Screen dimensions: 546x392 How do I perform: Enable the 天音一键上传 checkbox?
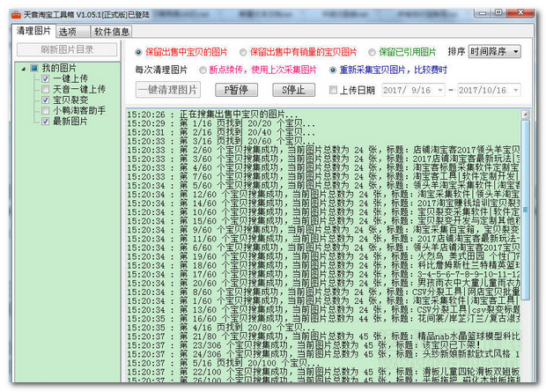(45, 90)
